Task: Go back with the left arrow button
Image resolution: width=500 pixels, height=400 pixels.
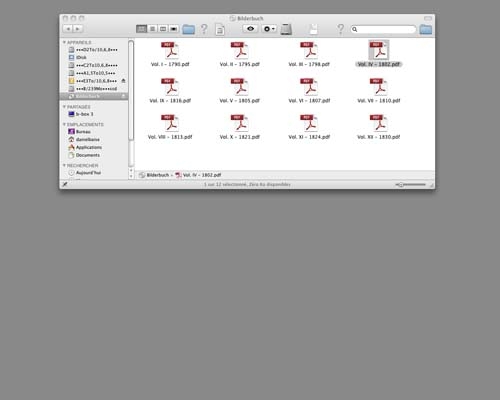Action: click(x=68, y=29)
